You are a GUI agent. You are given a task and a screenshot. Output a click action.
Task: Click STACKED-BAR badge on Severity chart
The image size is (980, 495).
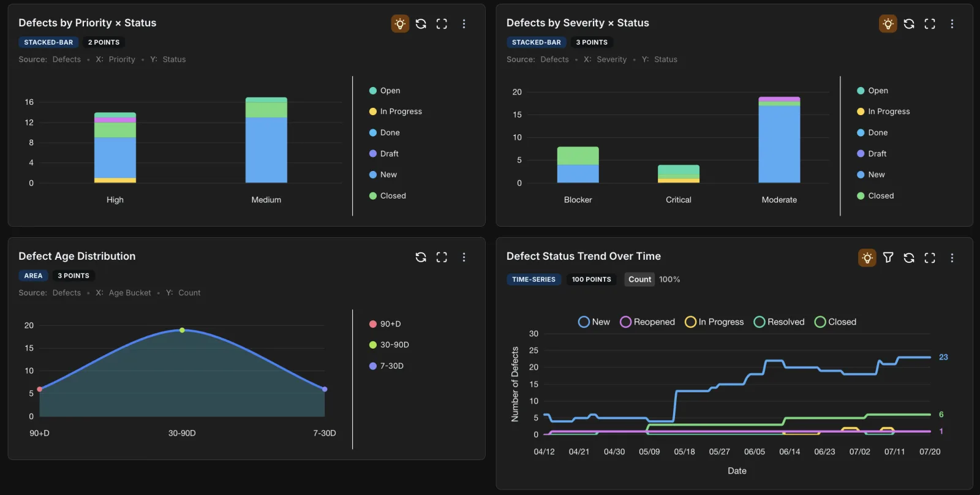[x=537, y=42]
